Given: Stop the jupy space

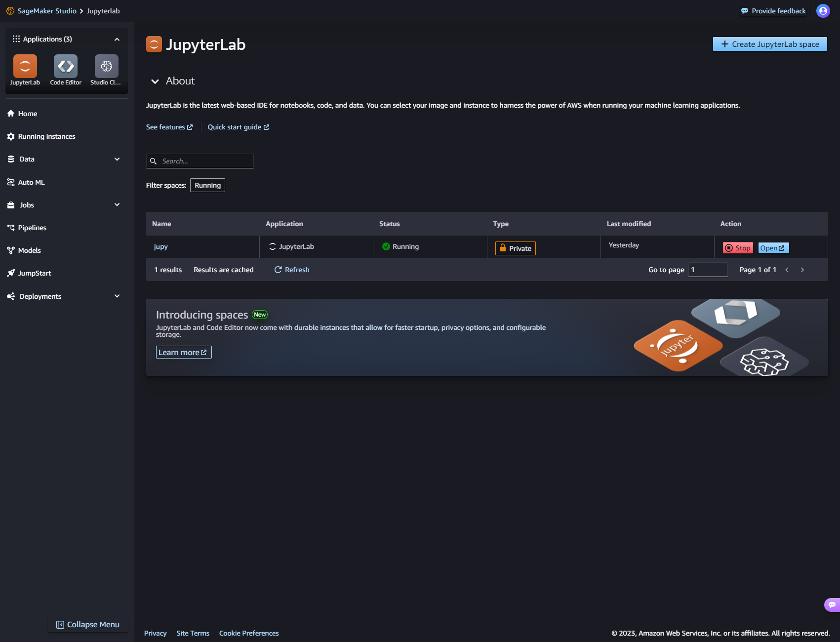Looking at the screenshot, I should [x=738, y=248].
